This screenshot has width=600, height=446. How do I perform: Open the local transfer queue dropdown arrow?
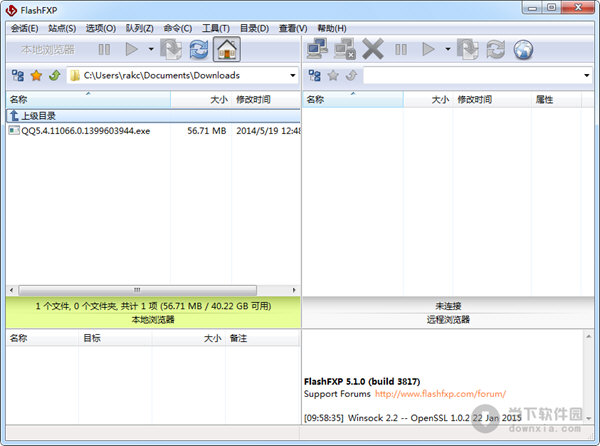coord(151,49)
